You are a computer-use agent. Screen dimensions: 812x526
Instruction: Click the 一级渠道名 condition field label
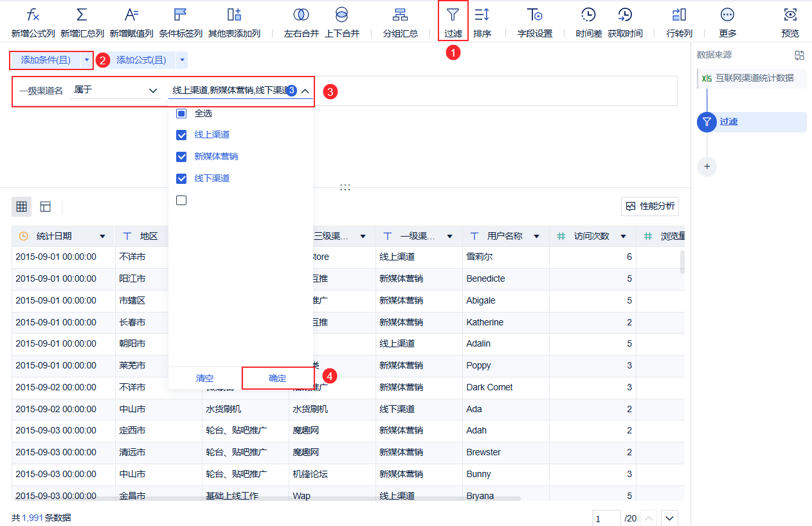click(41, 91)
